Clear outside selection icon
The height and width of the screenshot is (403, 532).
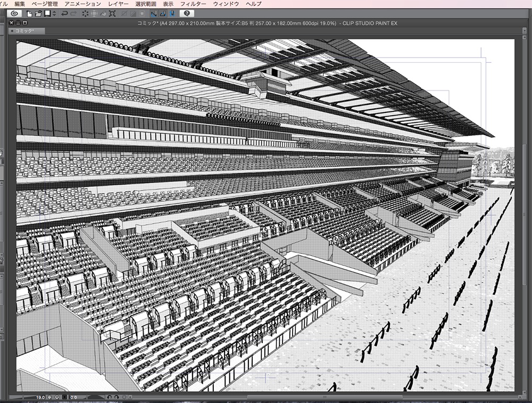[x=94, y=14]
